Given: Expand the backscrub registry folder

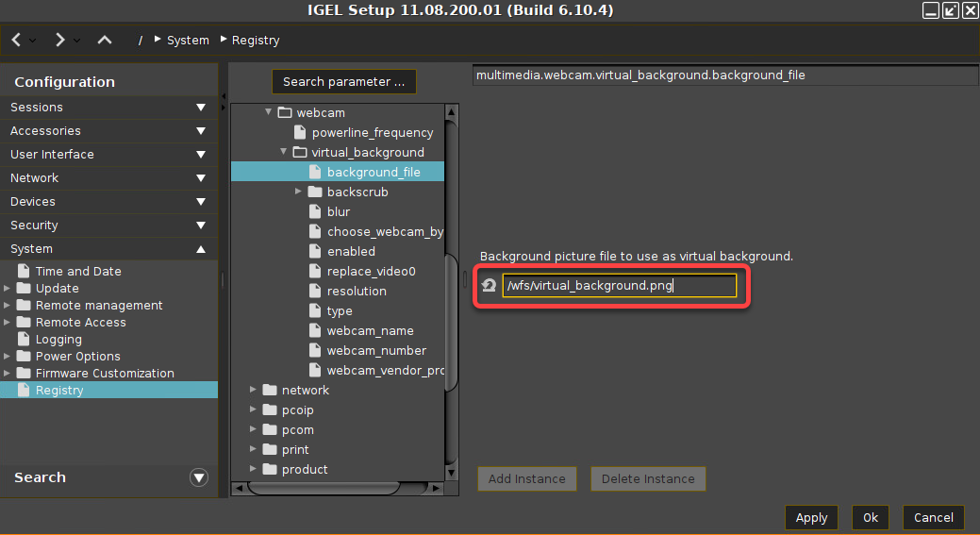Looking at the screenshot, I should [x=299, y=192].
